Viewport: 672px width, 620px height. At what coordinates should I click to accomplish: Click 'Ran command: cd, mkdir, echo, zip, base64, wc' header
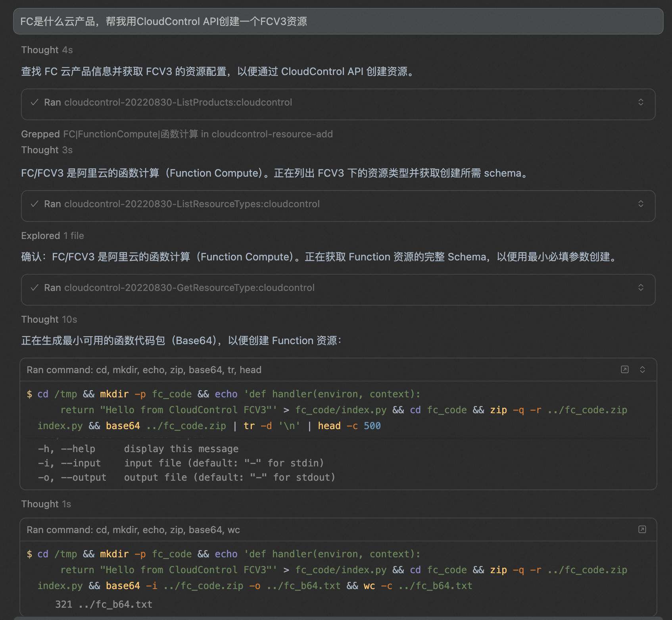pyautogui.click(x=133, y=530)
